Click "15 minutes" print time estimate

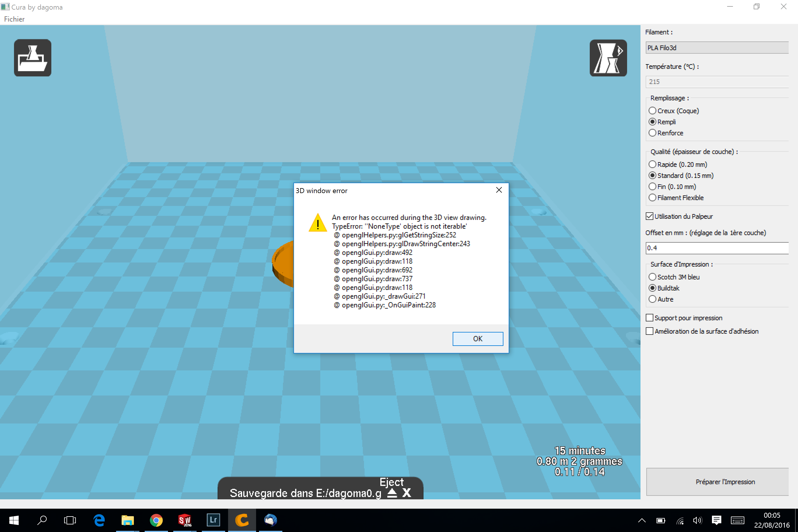(x=580, y=451)
